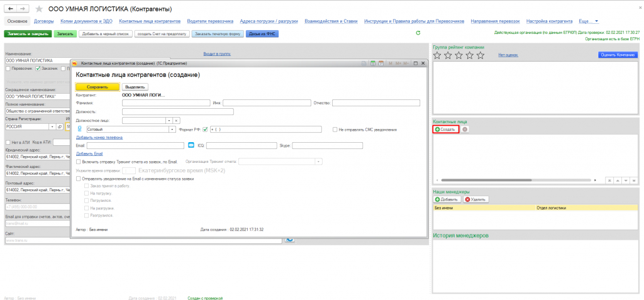Click Создать in Контактные лица panel
This screenshot has height=300, width=644.
[x=446, y=129]
